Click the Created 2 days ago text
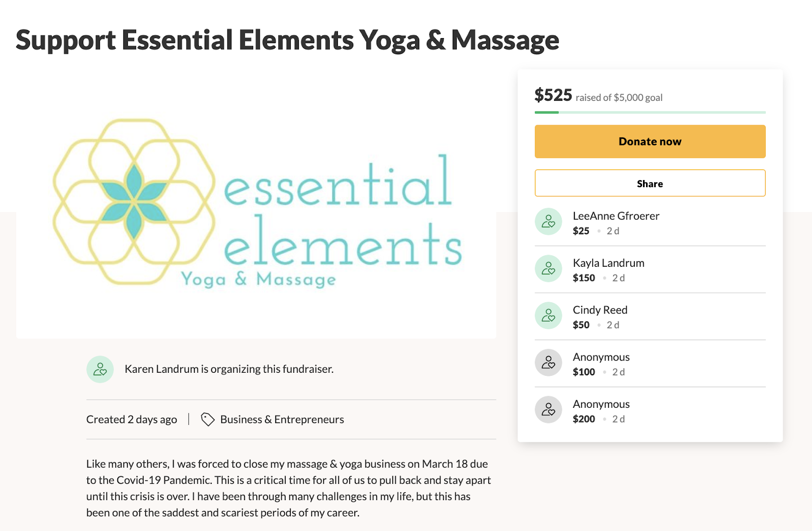The width and height of the screenshot is (812, 531). coord(131,419)
